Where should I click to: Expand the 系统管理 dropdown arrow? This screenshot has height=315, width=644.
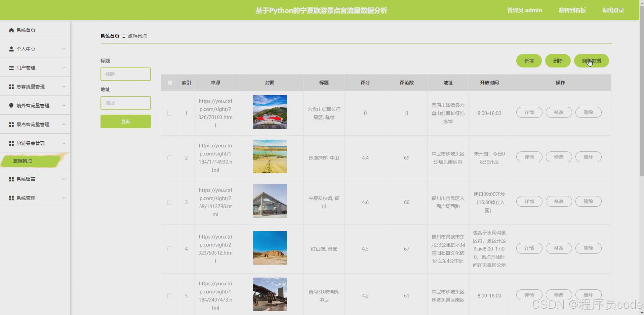(x=64, y=198)
